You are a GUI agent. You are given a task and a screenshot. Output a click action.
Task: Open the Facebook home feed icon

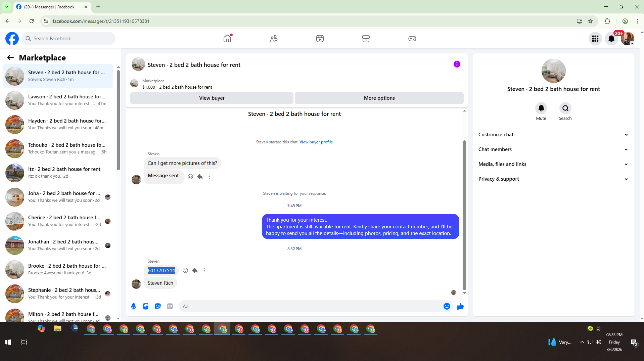pos(227,39)
